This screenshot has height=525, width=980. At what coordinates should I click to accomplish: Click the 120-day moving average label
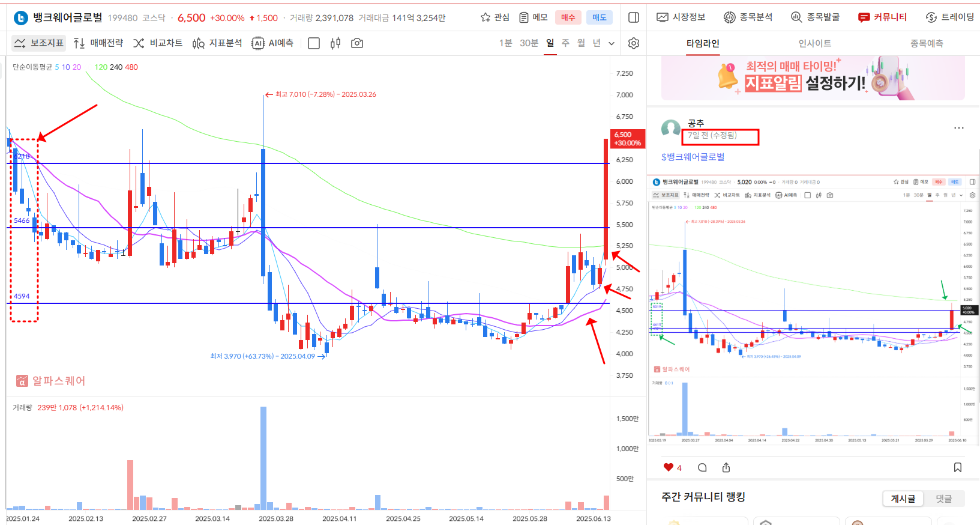click(101, 67)
